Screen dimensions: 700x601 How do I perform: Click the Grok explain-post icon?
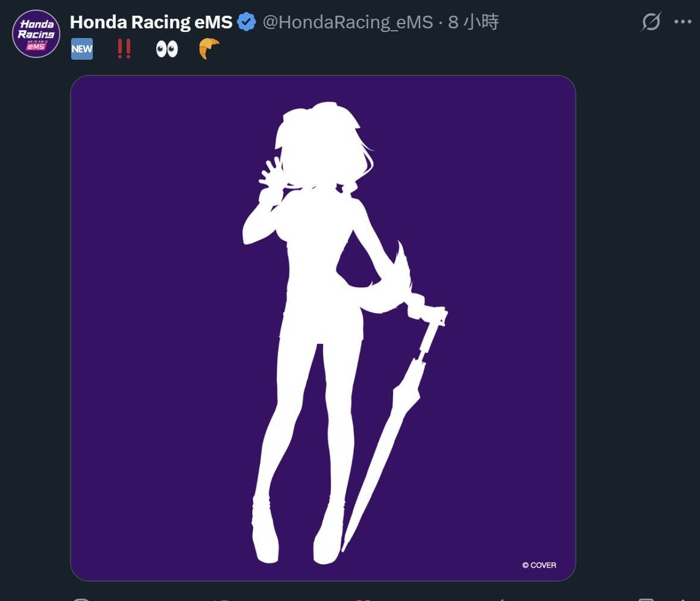(x=651, y=22)
